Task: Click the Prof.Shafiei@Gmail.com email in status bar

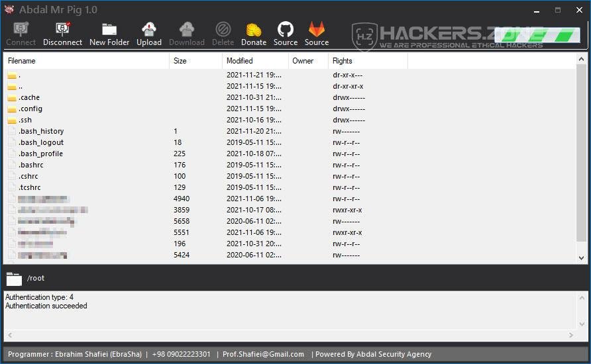Action: (263, 354)
